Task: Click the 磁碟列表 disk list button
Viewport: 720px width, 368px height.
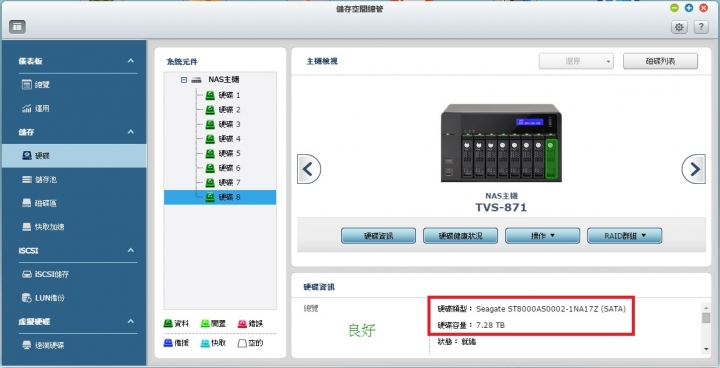Action: 660,61
